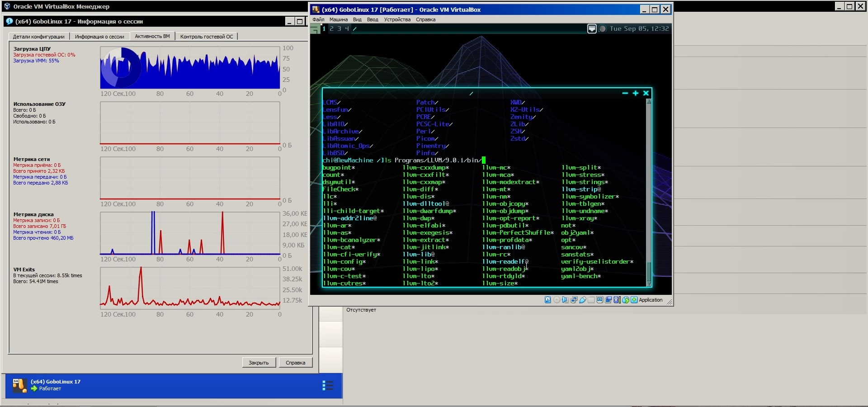This screenshot has height=407, width=868.
Task: Click the display settings status icon
Action: point(600,300)
